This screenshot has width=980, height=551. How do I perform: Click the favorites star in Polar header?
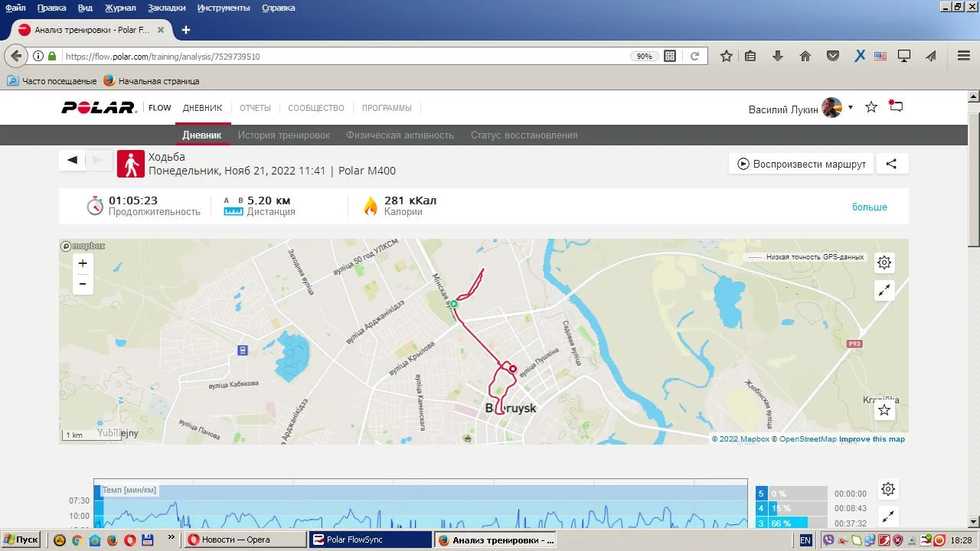click(x=871, y=107)
